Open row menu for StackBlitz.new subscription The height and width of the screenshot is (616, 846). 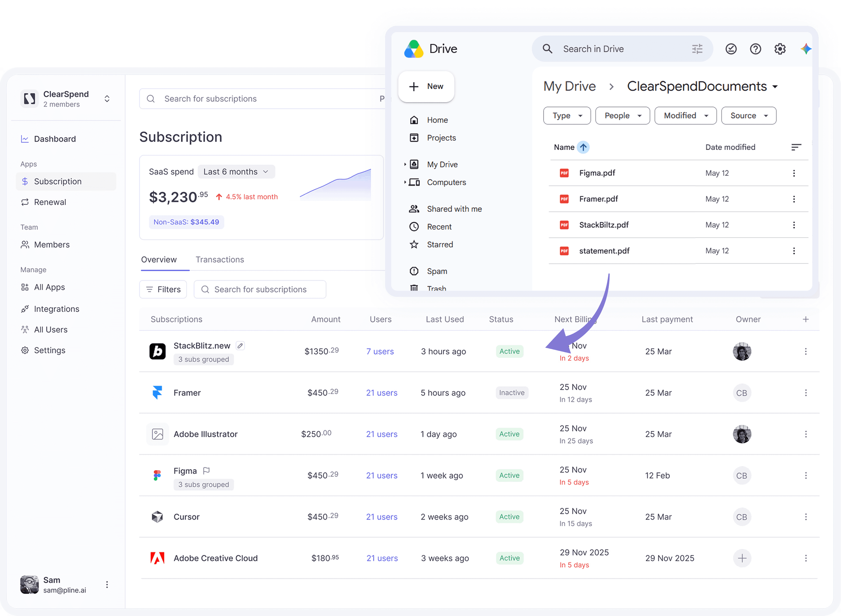806,352
